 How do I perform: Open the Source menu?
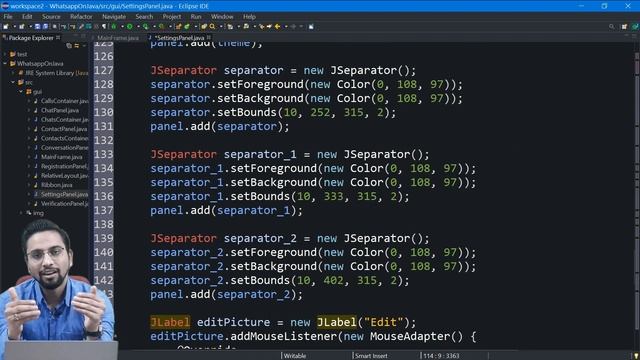51,17
